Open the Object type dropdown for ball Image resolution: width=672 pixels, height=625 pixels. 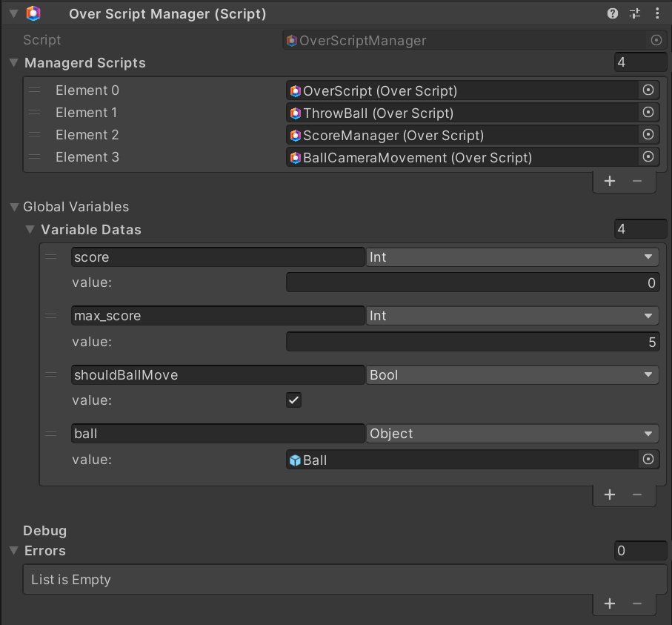[512, 434]
